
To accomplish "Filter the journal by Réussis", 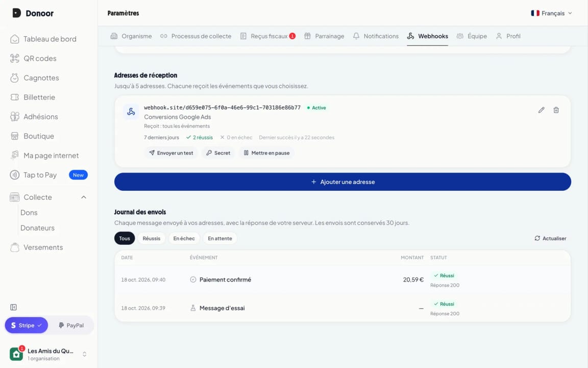I will tap(152, 239).
